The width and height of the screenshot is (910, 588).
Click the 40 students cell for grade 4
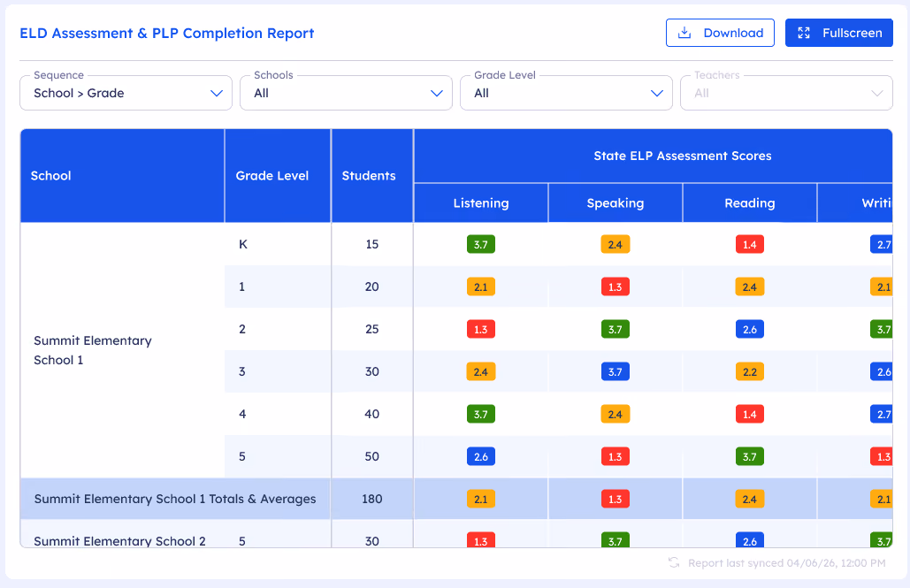click(x=372, y=414)
